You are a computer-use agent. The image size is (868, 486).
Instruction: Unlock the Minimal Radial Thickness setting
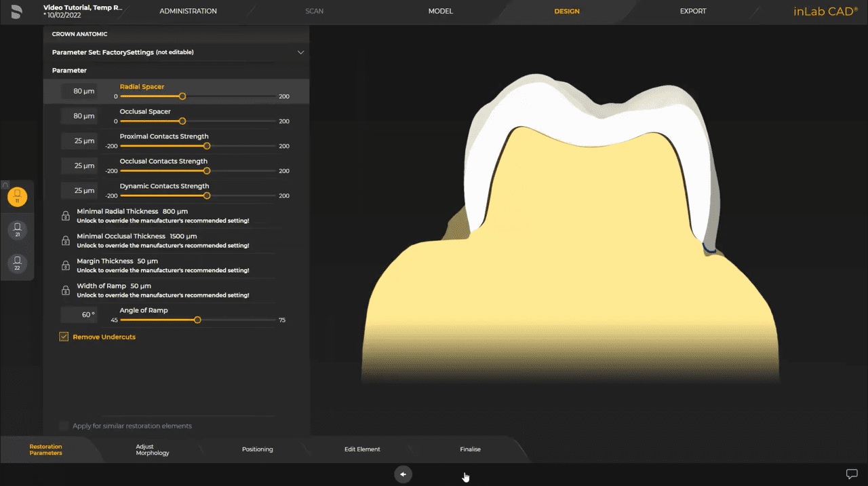[x=65, y=215]
